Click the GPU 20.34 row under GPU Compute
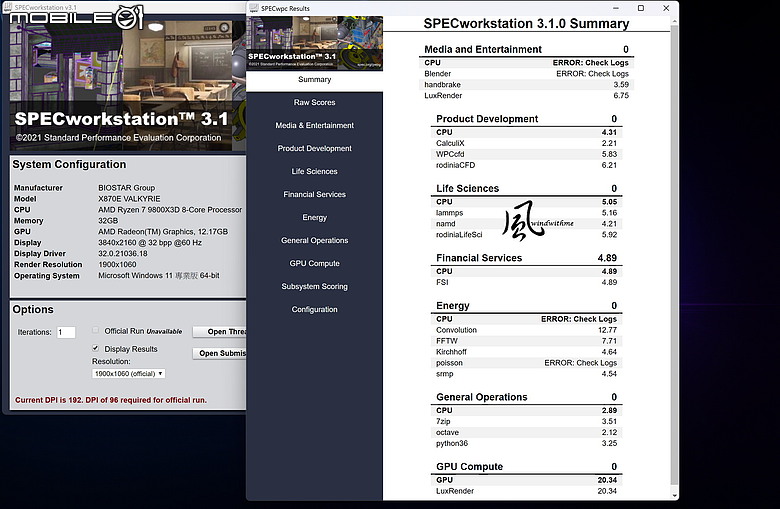The height and width of the screenshot is (509, 780). coord(526,480)
